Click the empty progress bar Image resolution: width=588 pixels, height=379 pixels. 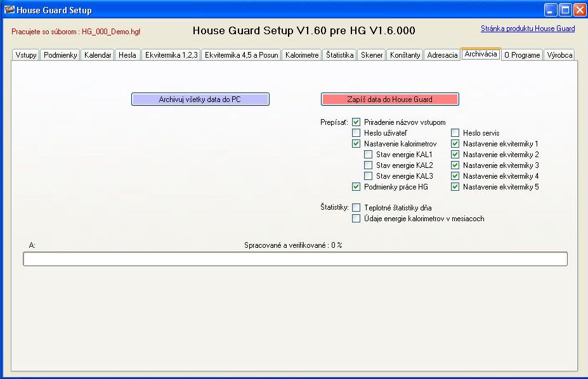(295, 259)
